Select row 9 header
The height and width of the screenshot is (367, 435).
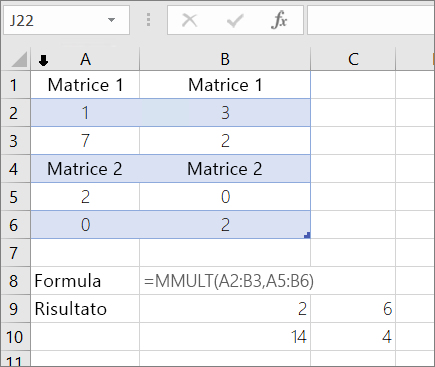(16, 309)
